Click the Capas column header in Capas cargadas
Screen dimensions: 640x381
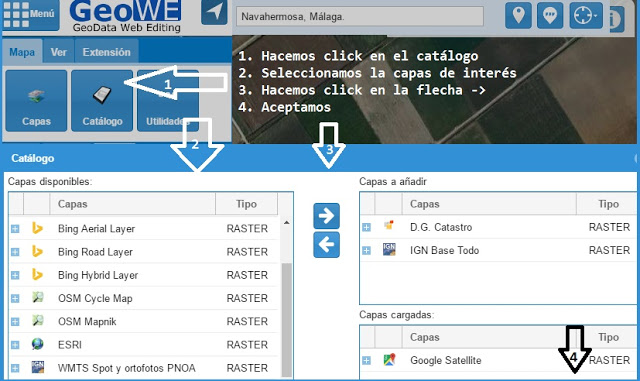pos(489,337)
